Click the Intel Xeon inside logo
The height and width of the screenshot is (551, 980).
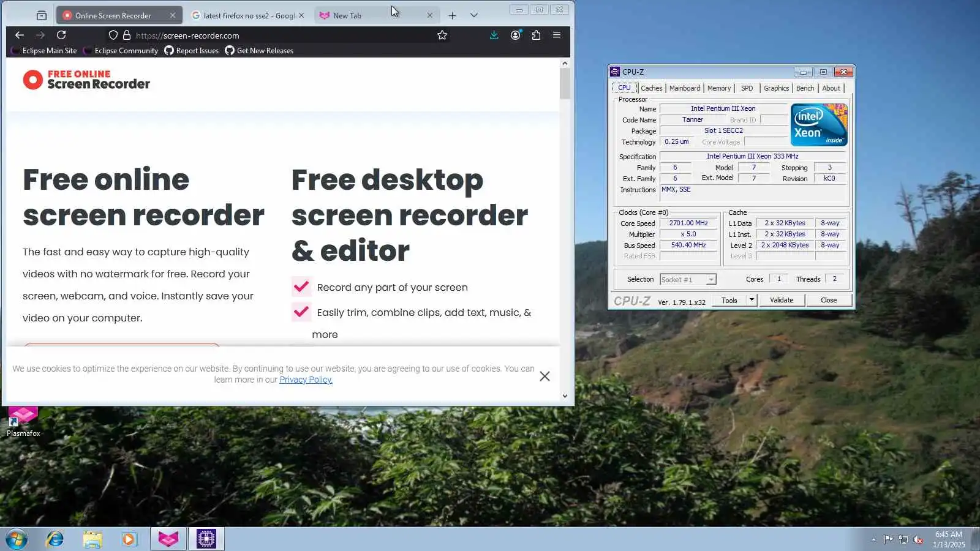click(x=819, y=125)
